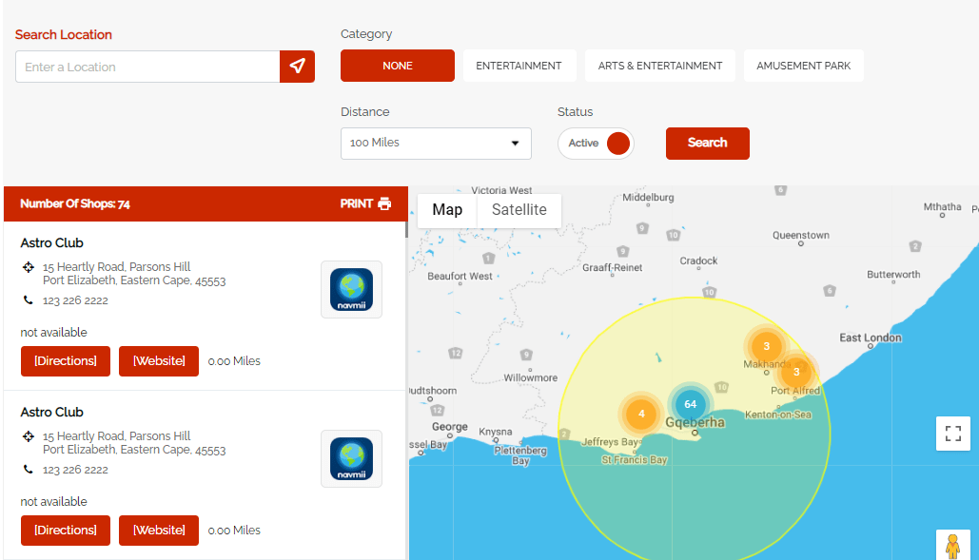Click first listing phone number 123 226 2222

75,300
